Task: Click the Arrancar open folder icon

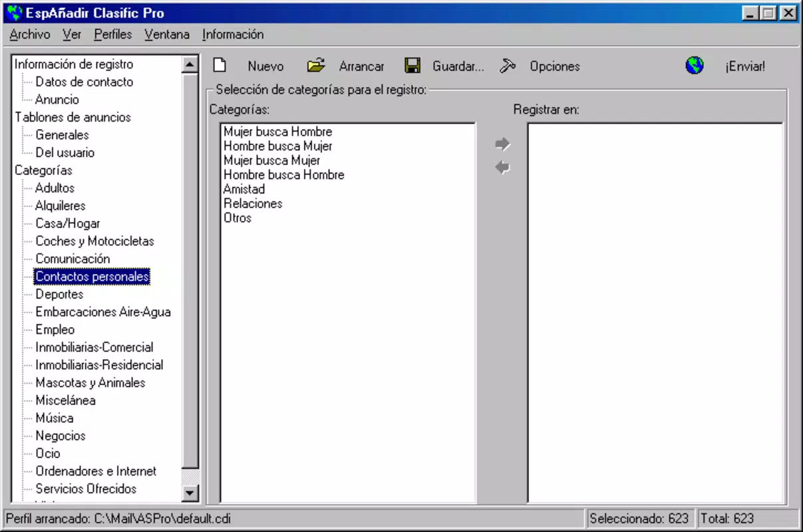Action: pos(316,65)
